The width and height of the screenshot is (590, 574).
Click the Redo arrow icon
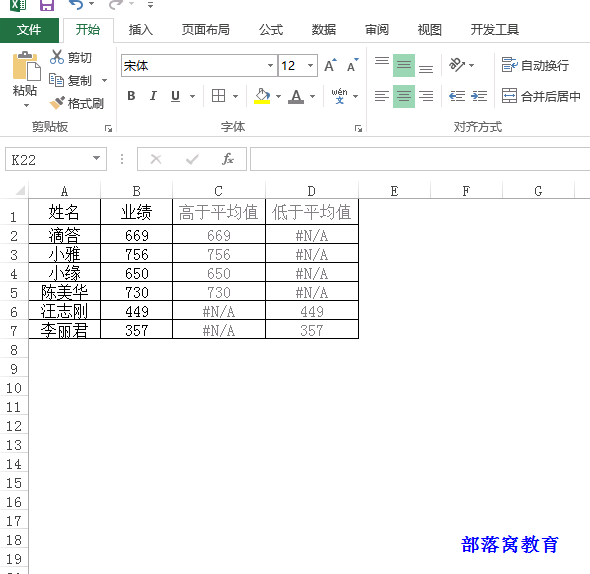pyautogui.click(x=116, y=5)
